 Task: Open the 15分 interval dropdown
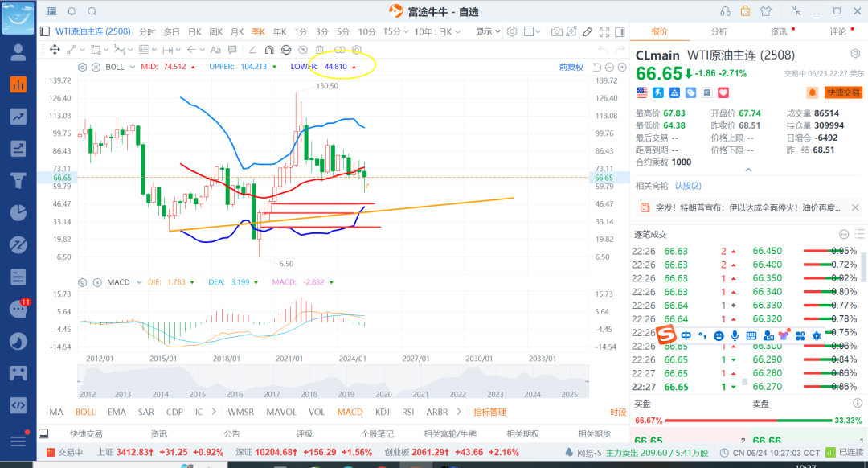pos(395,32)
